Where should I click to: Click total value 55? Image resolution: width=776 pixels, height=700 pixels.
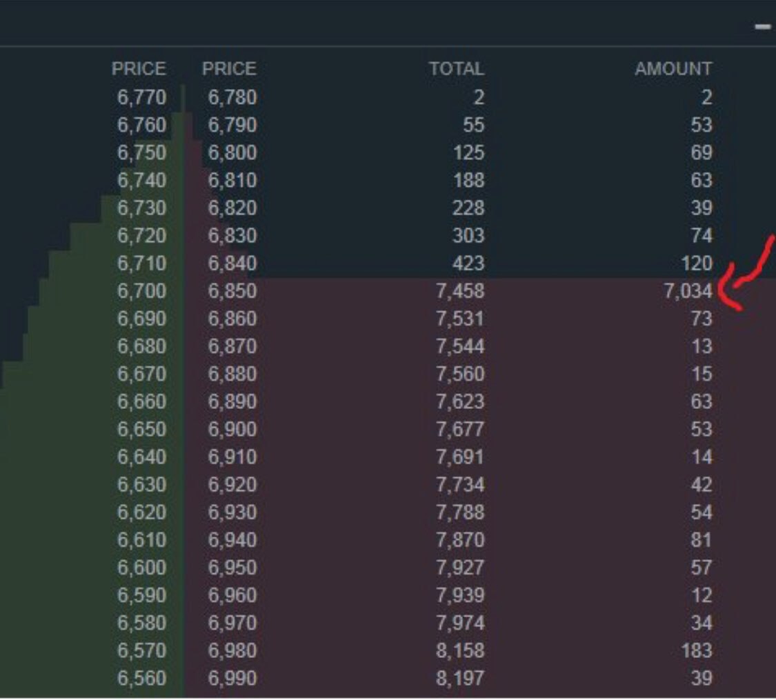[474, 125]
